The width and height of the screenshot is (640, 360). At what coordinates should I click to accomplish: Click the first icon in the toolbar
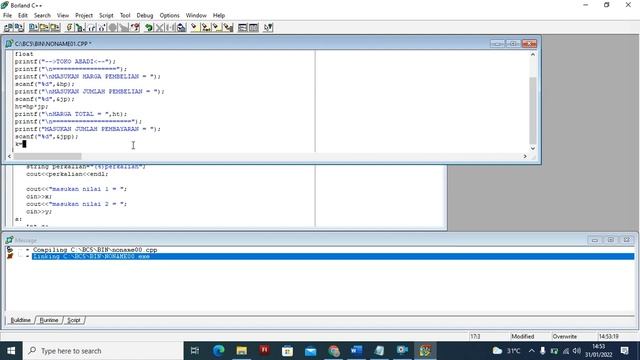[8, 27]
